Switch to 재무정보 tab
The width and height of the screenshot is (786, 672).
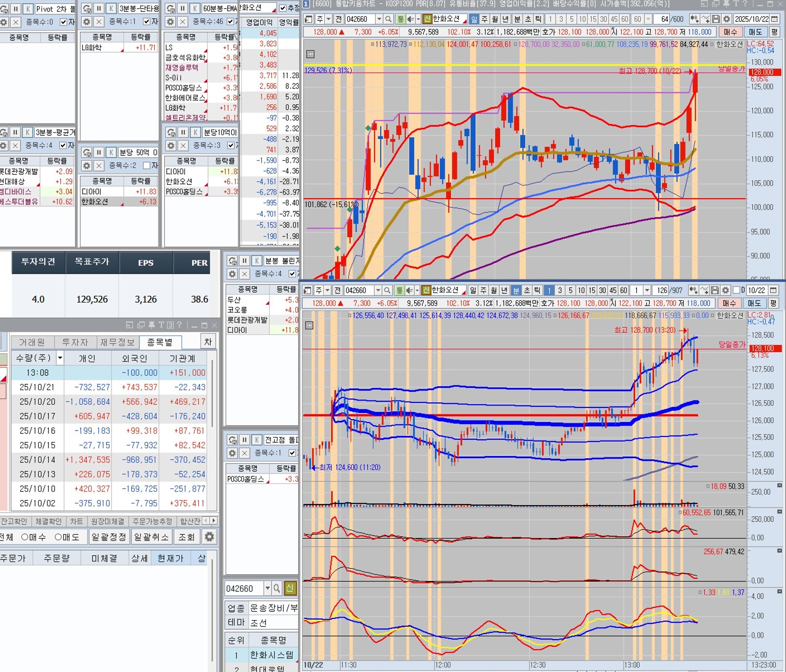[117, 342]
